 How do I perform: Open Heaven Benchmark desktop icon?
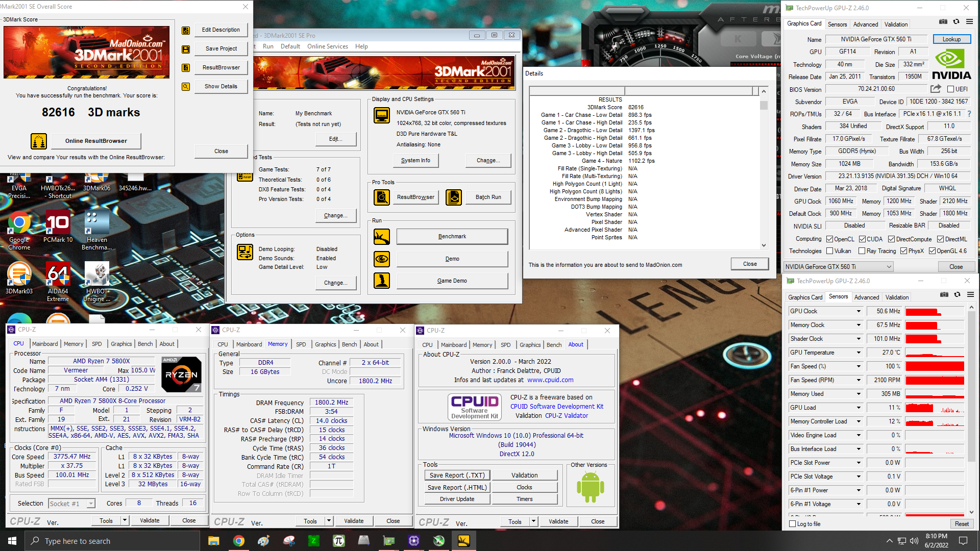tap(97, 231)
